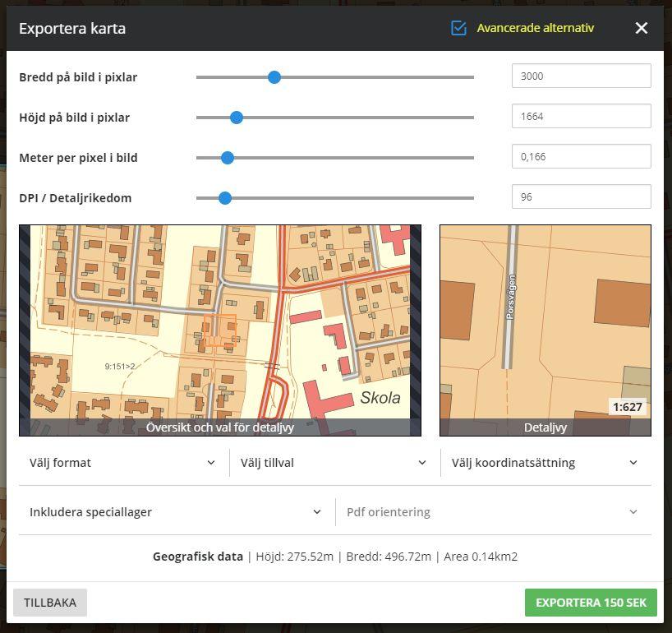Click the Area 0.14km2 value
The height and width of the screenshot is (633, 672).
click(481, 557)
